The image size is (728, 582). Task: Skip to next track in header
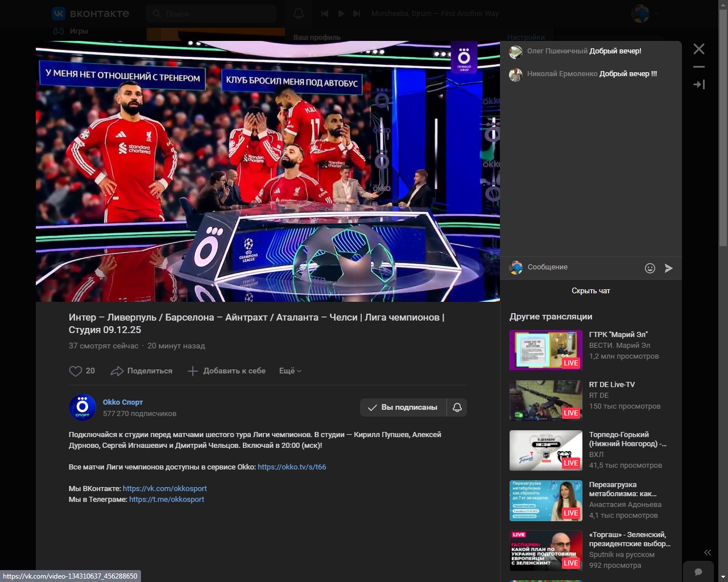(357, 14)
